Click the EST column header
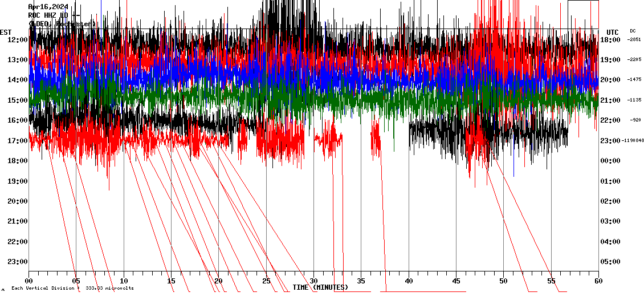644x296 pixels. point(6,32)
